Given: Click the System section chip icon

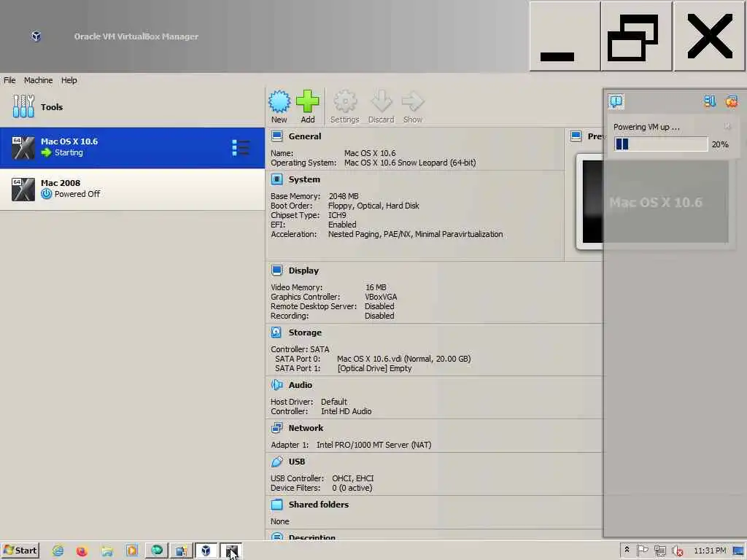Looking at the screenshot, I should coord(276,179).
